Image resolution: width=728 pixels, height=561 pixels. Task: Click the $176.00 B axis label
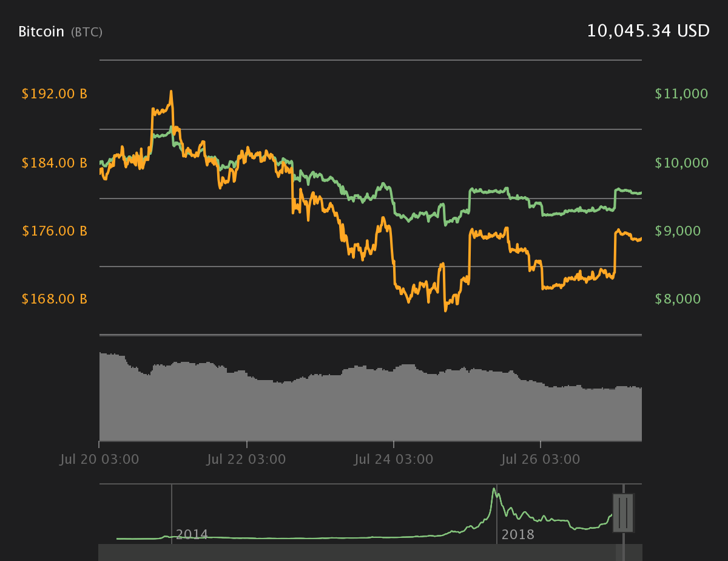click(55, 231)
